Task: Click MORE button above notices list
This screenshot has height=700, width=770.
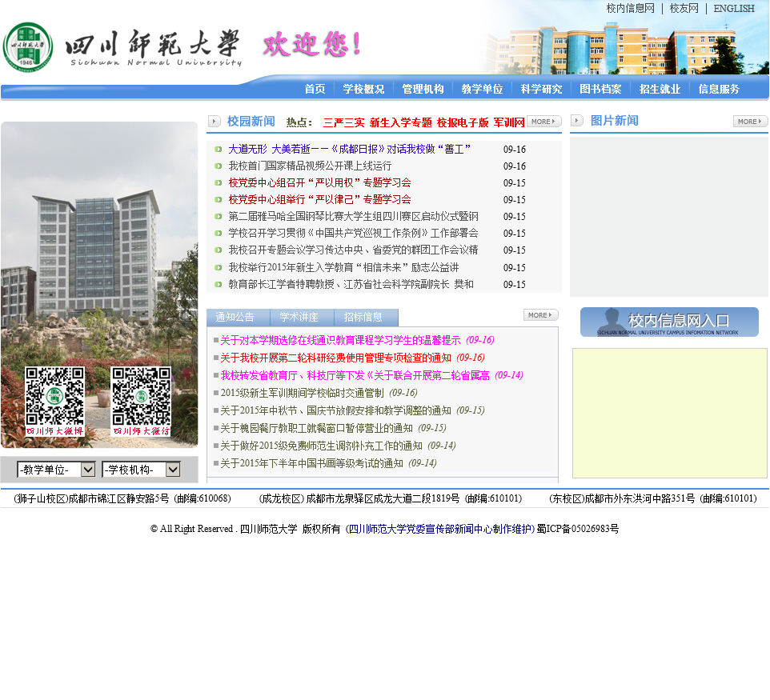Action: click(540, 315)
